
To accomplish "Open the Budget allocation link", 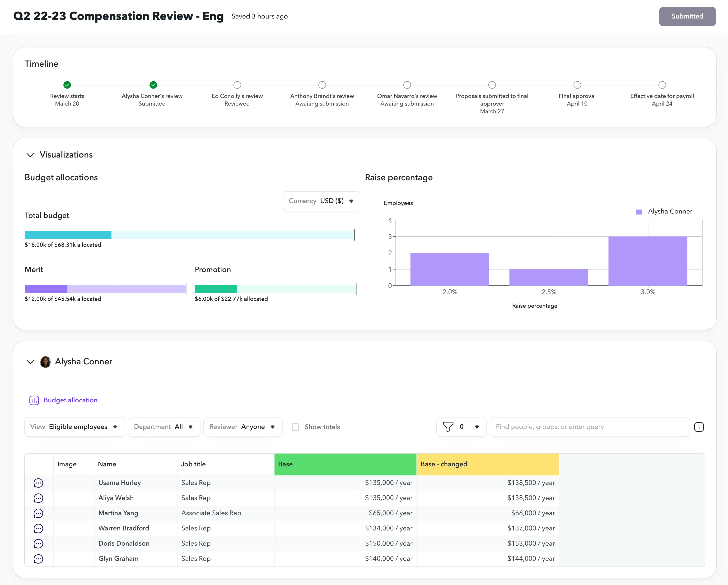I will 70,400.
